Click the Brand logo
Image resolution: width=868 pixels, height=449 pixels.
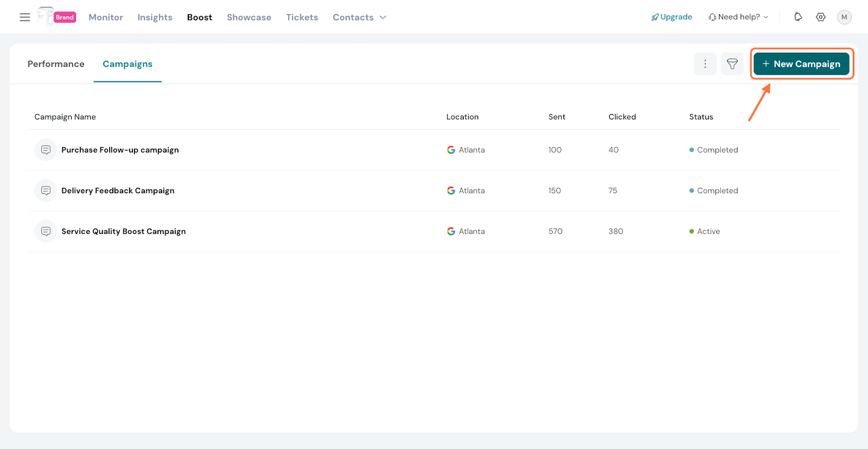pyautogui.click(x=57, y=17)
